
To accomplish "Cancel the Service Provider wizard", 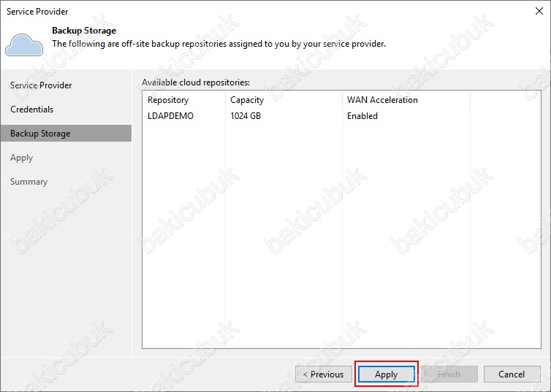I will pyautogui.click(x=512, y=374).
